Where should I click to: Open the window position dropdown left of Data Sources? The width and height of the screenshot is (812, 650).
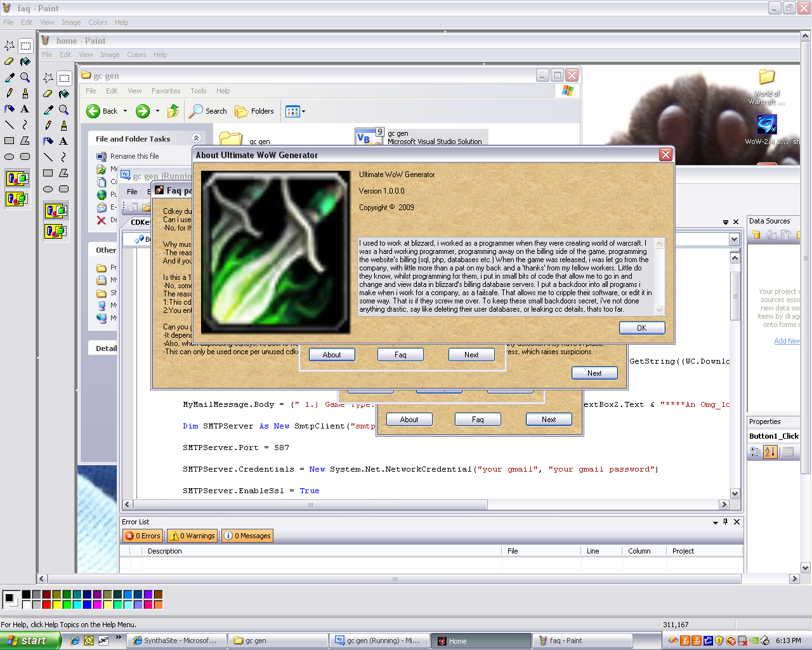tap(726, 222)
